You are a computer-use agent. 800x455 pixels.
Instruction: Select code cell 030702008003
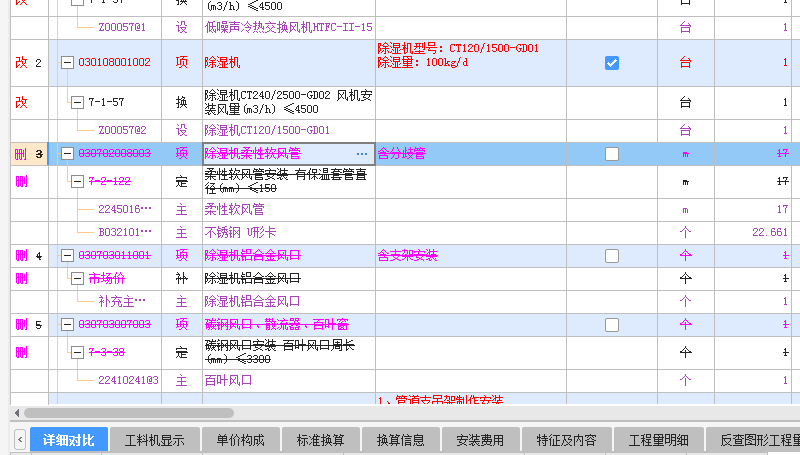pyautogui.click(x=105, y=154)
